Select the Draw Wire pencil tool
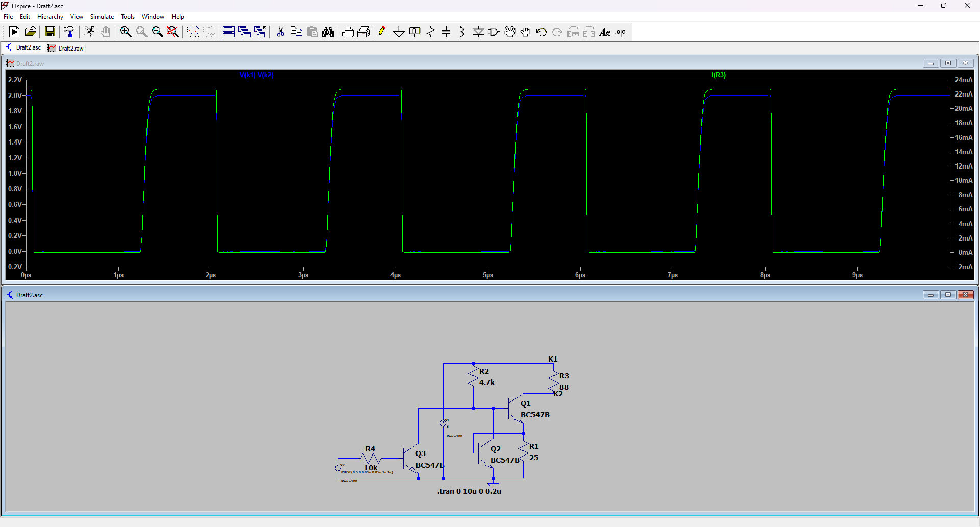The width and height of the screenshot is (980, 527). click(383, 32)
